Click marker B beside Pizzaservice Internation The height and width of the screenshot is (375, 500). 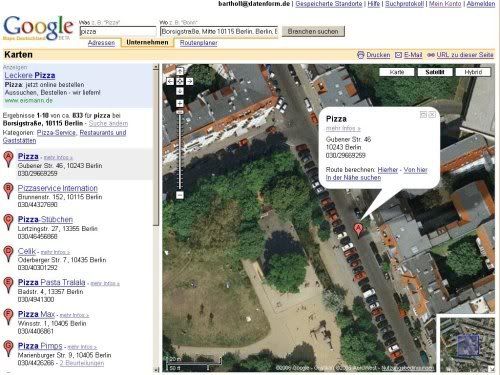8,191
